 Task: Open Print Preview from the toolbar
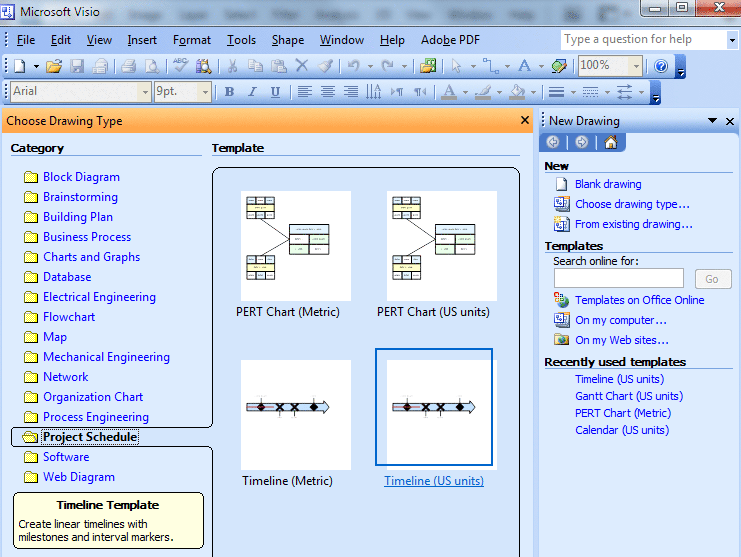click(x=152, y=66)
